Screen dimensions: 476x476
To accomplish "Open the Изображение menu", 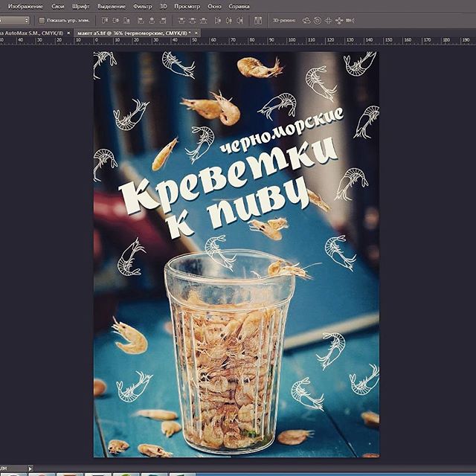I will pos(25,7).
